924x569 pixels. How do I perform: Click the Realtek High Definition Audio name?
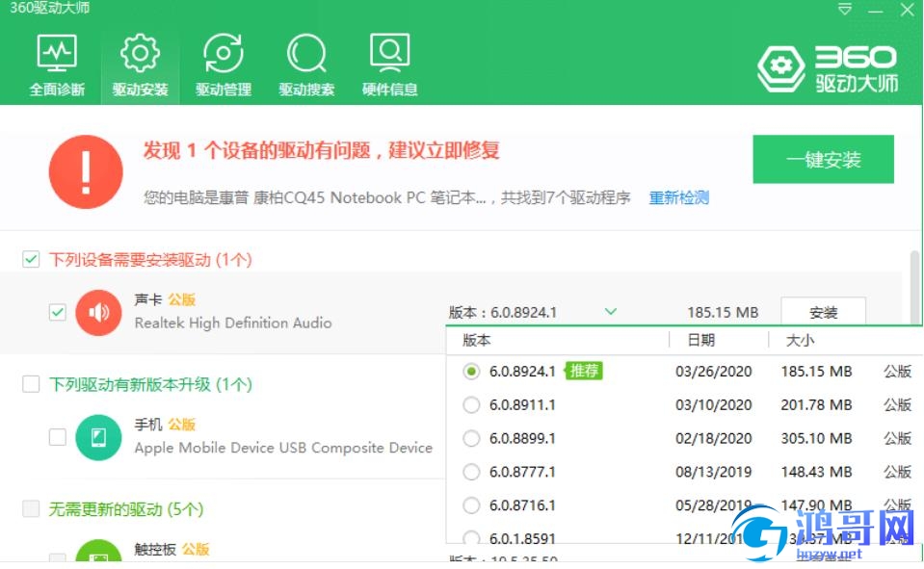pos(233,323)
